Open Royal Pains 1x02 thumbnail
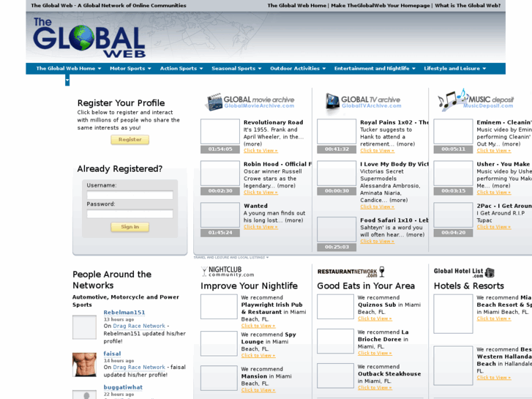The width and height of the screenshot is (532, 399). pyautogui.click(x=337, y=132)
